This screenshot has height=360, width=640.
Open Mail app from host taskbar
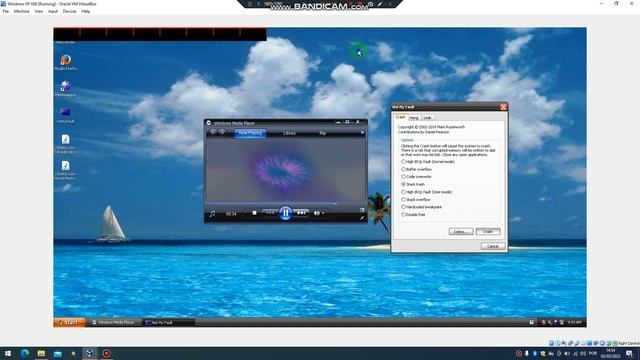(58, 353)
